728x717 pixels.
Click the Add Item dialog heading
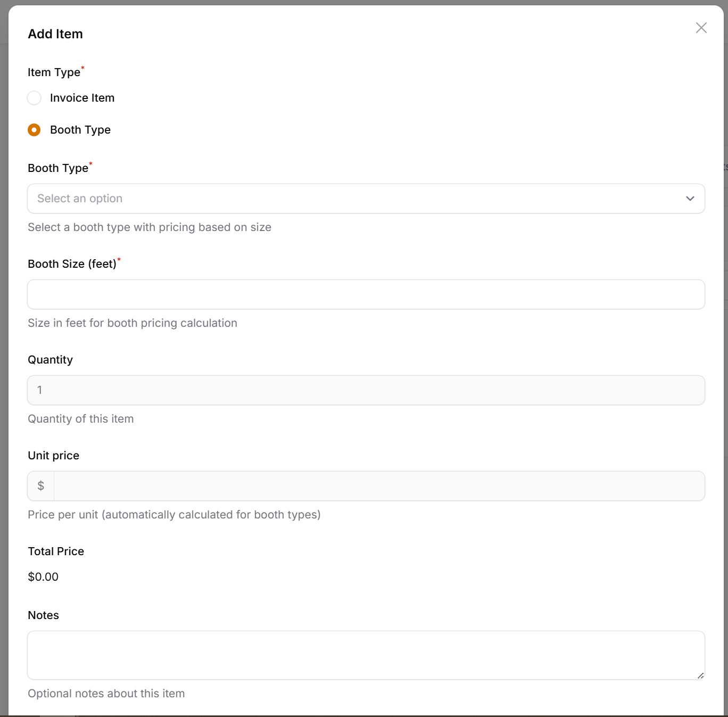tap(55, 34)
